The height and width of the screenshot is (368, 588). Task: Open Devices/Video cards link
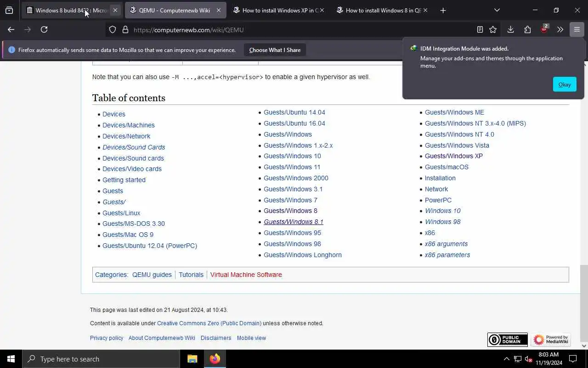pyautogui.click(x=132, y=169)
